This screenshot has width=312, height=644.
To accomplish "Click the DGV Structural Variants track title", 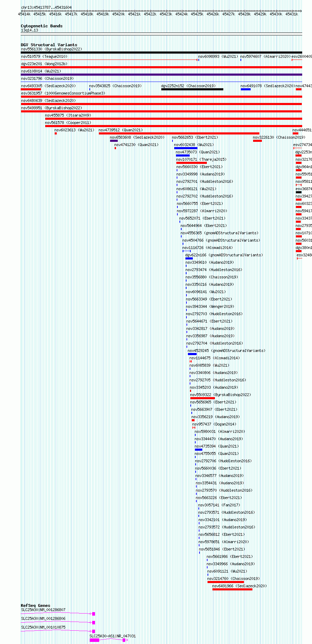I will [x=49, y=45].
